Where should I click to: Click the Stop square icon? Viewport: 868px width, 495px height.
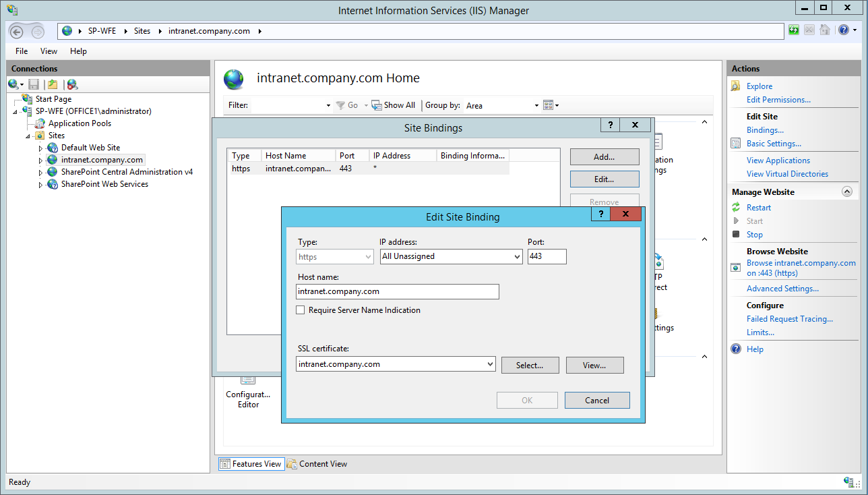pos(736,235)
